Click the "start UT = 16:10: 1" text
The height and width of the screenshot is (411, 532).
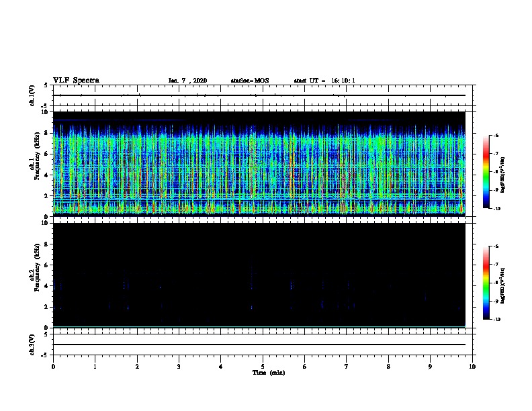click(x=324, y=81)
